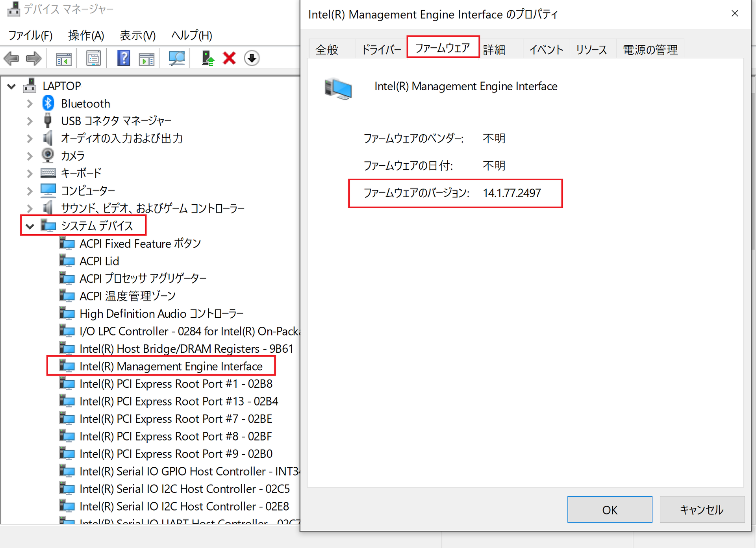Close the properties dialog with X
This screenshot has height=548, width=756.
tap(734, 14)
